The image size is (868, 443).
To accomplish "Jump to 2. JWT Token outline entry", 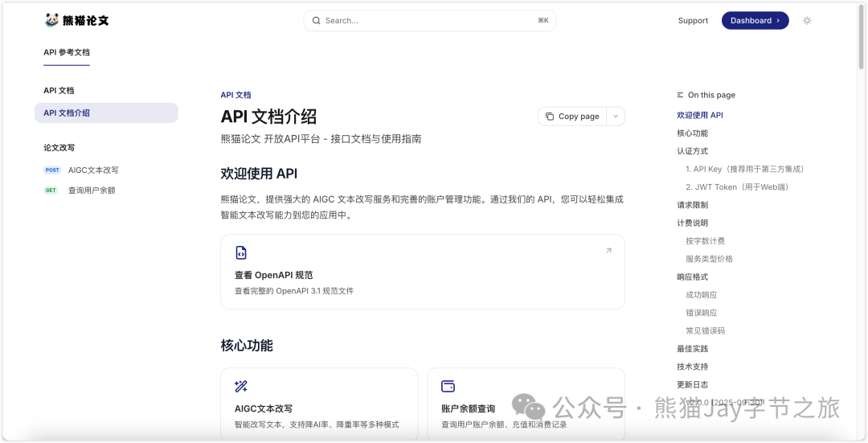I will pos(737,187).
